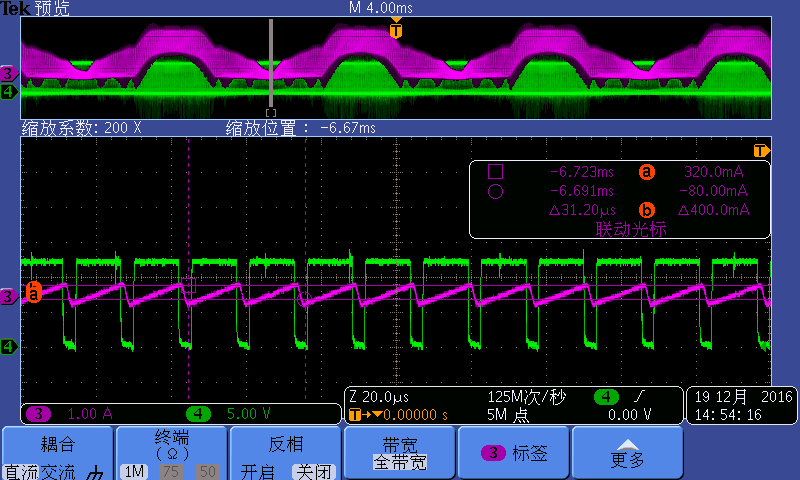The width and height of the screenshot is (800, 480).
Task: Click cursor a value '320.0mA'
Action: pos(713,172)
